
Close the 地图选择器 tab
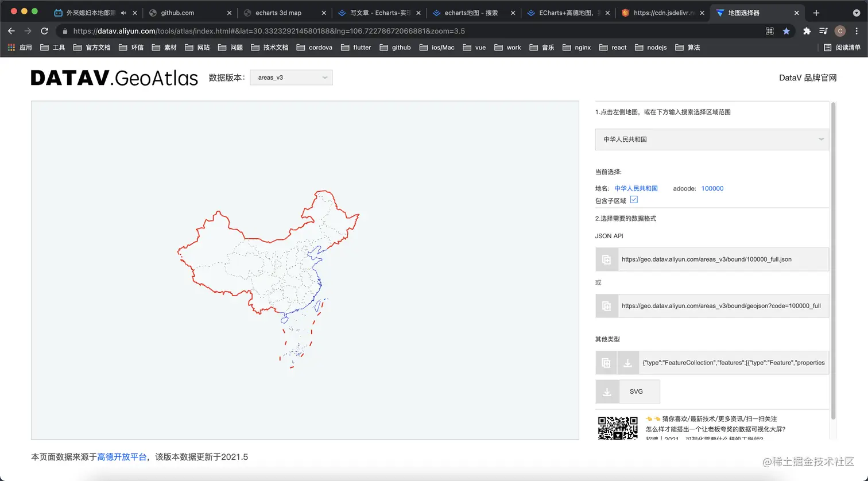click(x=796, y=13)
